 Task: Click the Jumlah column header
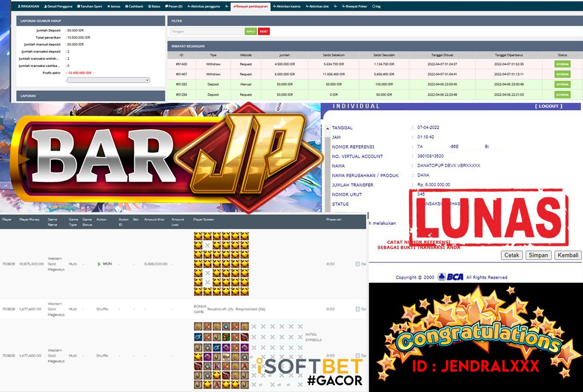285,55
